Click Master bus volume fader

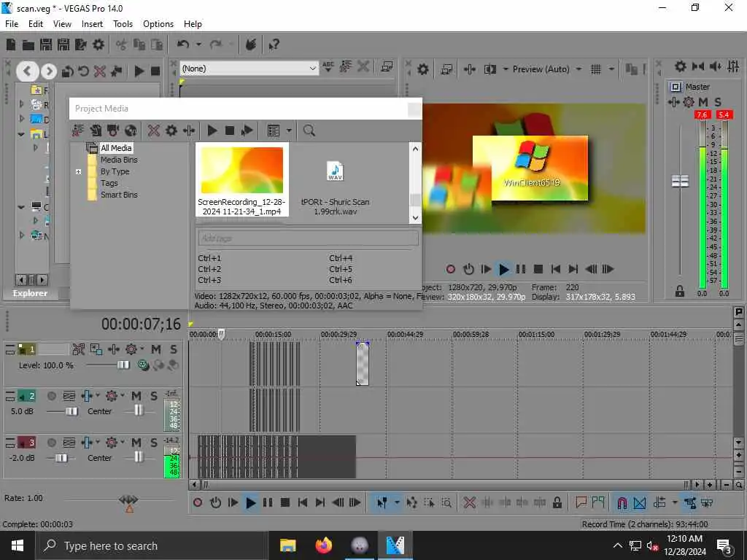click(680, 181)
